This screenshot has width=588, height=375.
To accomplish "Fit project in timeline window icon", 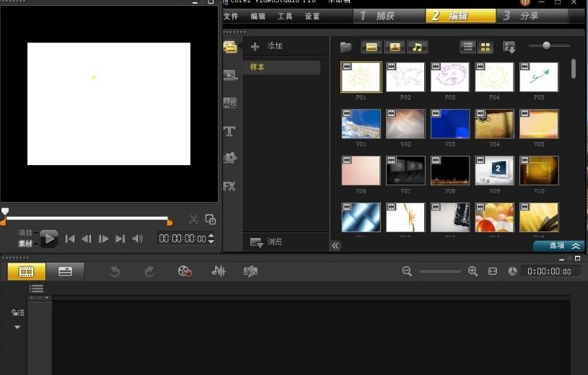I will [493, 271].
